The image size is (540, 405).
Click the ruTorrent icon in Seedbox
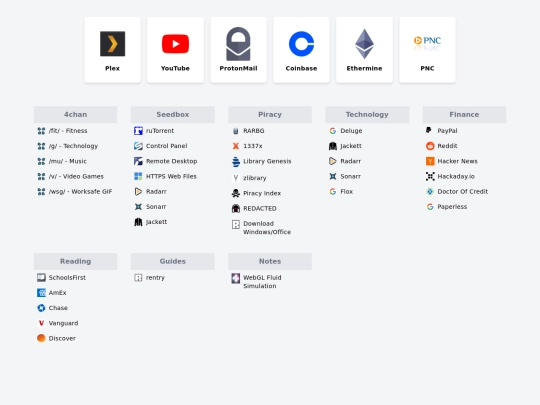138,131
